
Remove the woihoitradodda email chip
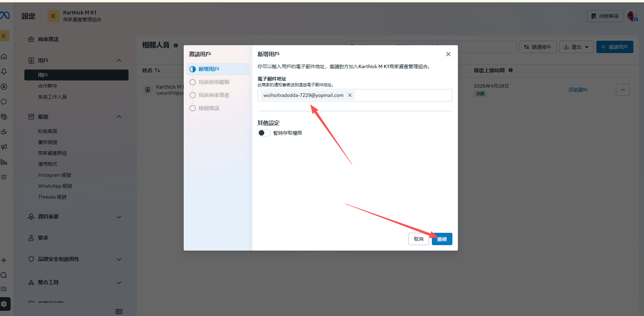350,95
